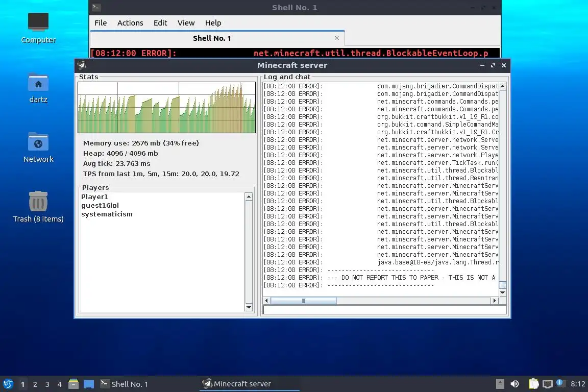Click the log vertical scrollbar thumb
The height and width of the screenshot is (392, 588).
point(502,285)
